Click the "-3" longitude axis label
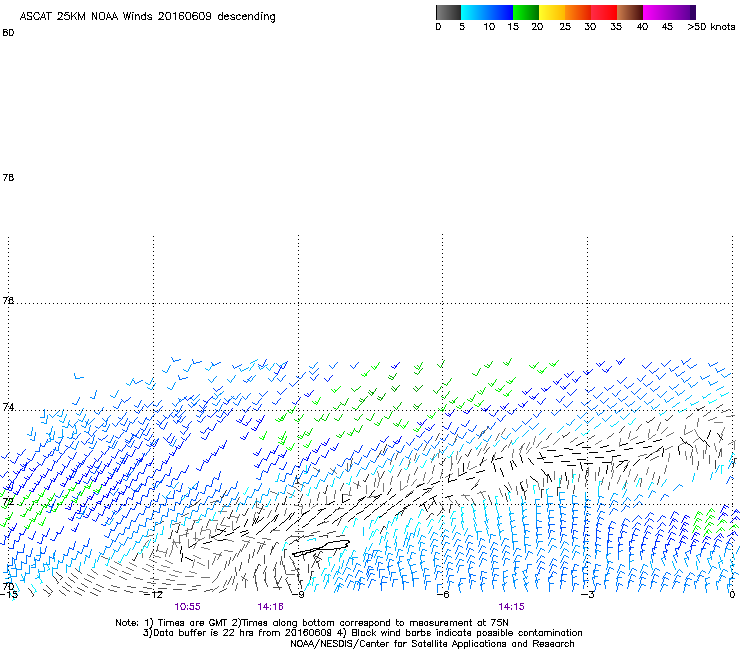This screenshot has width=740, height=650. [x=588, y=594]
